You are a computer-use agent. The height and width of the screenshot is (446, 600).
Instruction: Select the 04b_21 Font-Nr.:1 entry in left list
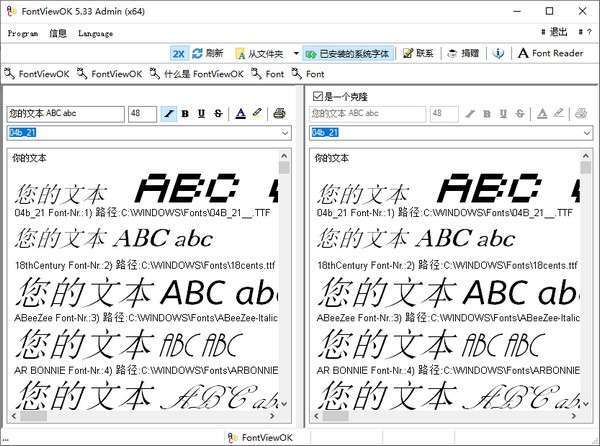pyautogui.click(x=142, y=213)
